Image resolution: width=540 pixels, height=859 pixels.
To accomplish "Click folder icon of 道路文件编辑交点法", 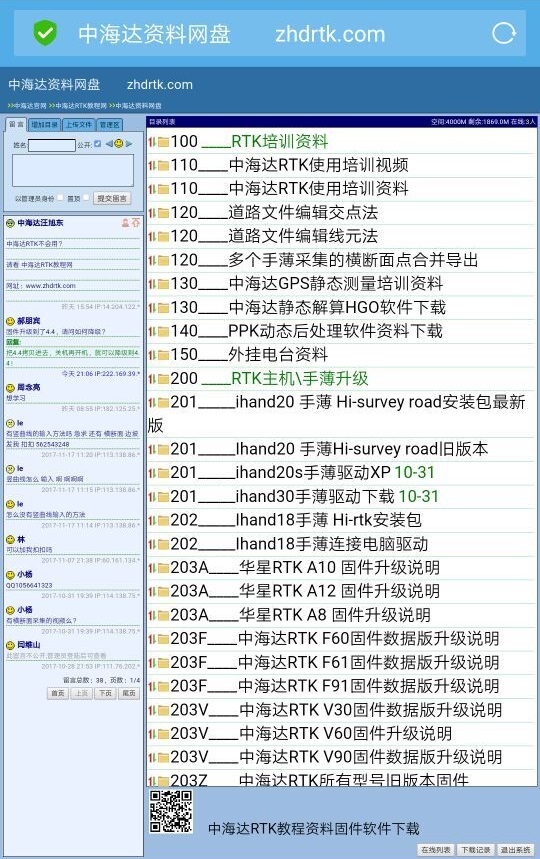I will coord(163,213).
